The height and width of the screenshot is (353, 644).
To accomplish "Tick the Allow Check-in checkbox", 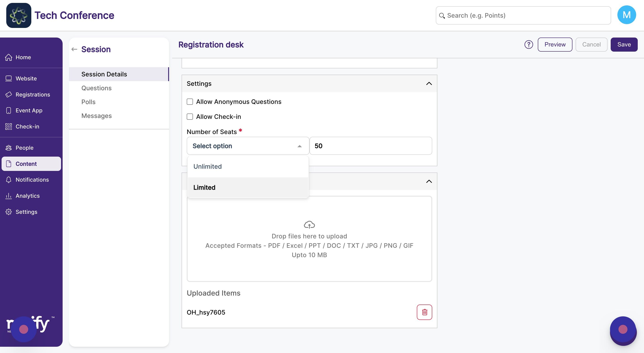I will click(190, 117).
